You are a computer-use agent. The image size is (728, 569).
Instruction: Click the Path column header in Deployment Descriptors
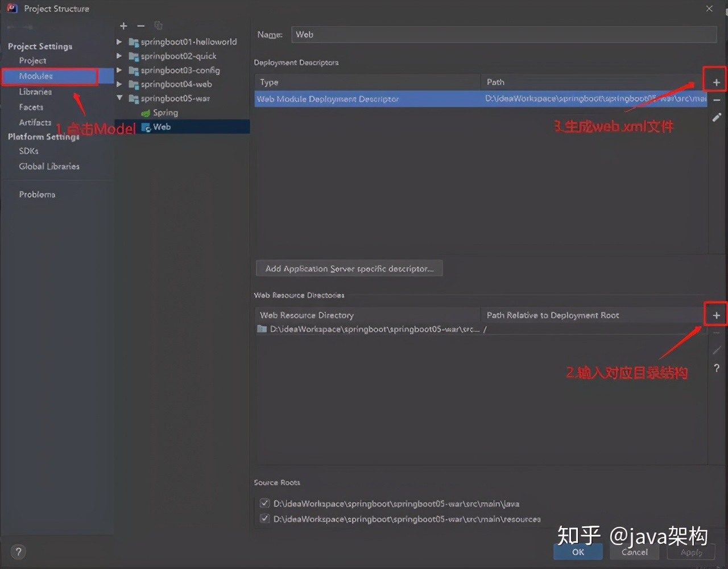pyautogui.click(x=594, y=83)
